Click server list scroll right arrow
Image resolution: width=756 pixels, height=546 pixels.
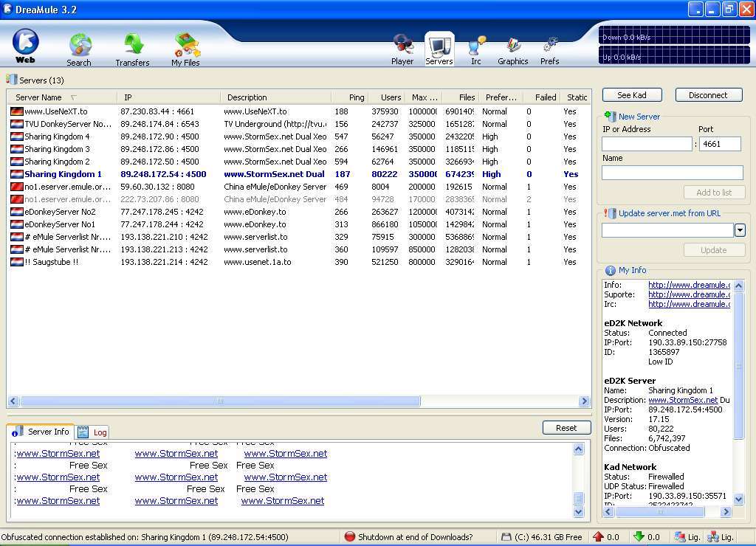pos(585,401)
